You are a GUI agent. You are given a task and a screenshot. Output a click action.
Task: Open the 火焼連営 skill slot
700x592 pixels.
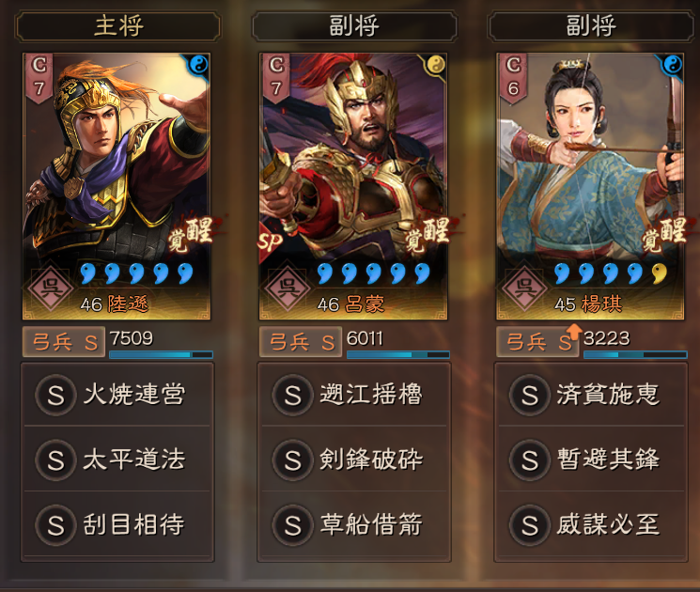[x=117, y=395]
